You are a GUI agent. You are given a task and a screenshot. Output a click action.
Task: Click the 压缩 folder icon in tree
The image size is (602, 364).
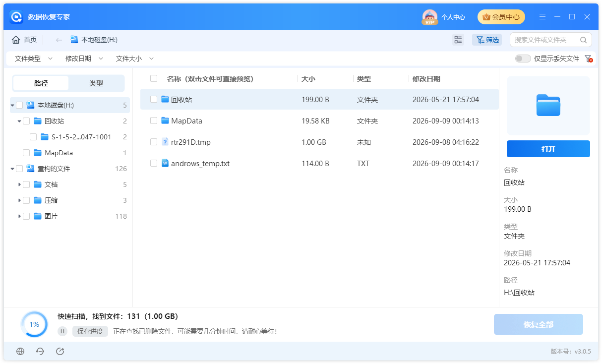(38, 200)
